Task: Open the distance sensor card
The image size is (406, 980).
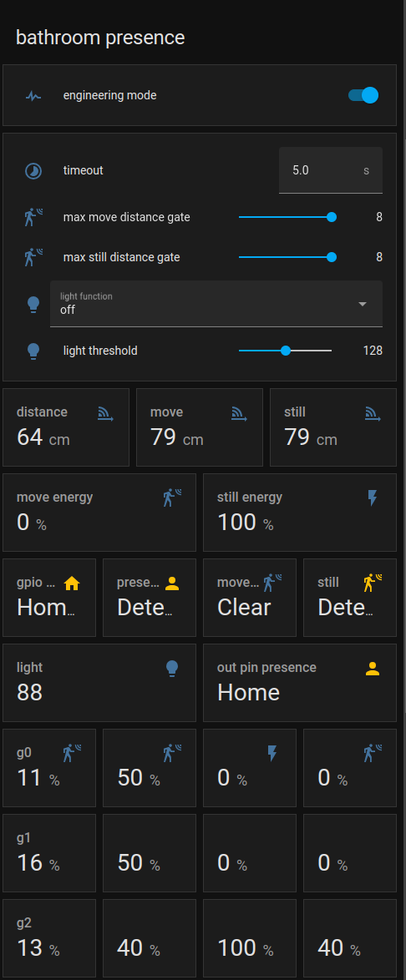Action: (66, 427)
